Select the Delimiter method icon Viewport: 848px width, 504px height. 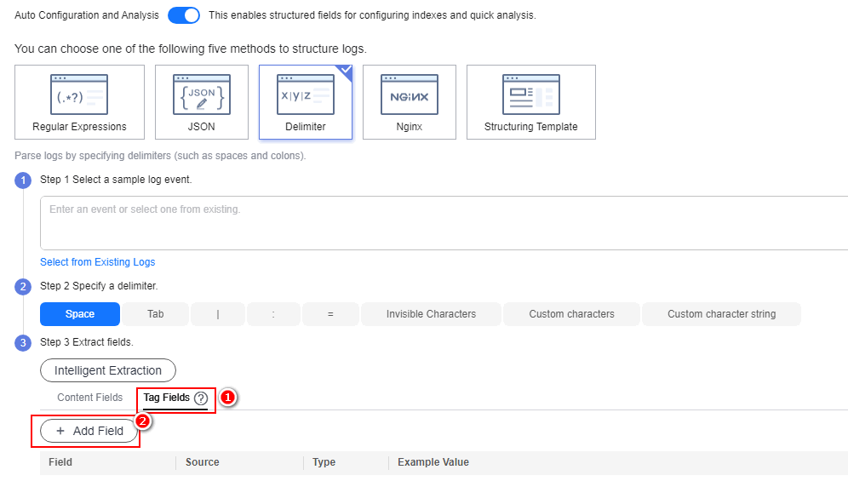[x=305, y=94]
